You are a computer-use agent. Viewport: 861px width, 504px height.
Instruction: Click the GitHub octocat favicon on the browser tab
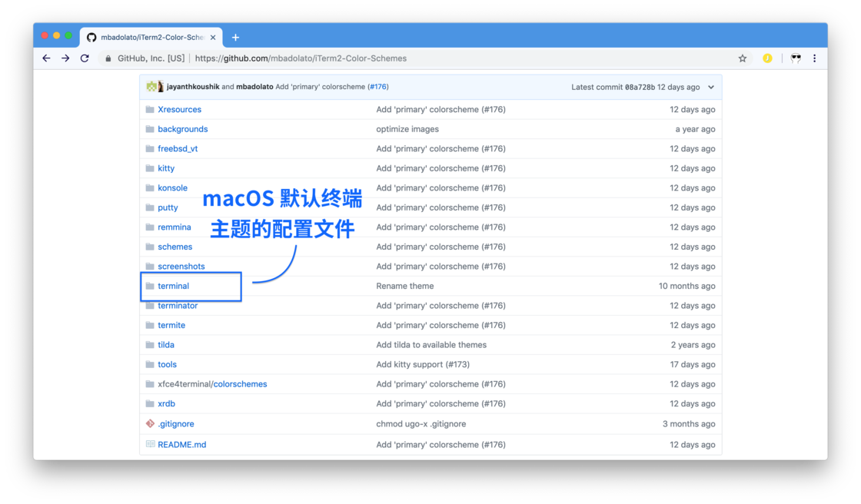[x=91, y=37]
